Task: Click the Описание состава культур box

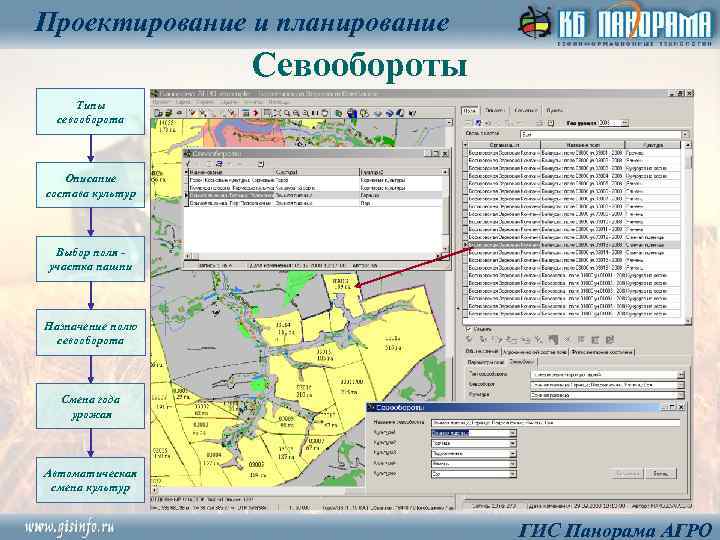Action: (x=90, y=185)
